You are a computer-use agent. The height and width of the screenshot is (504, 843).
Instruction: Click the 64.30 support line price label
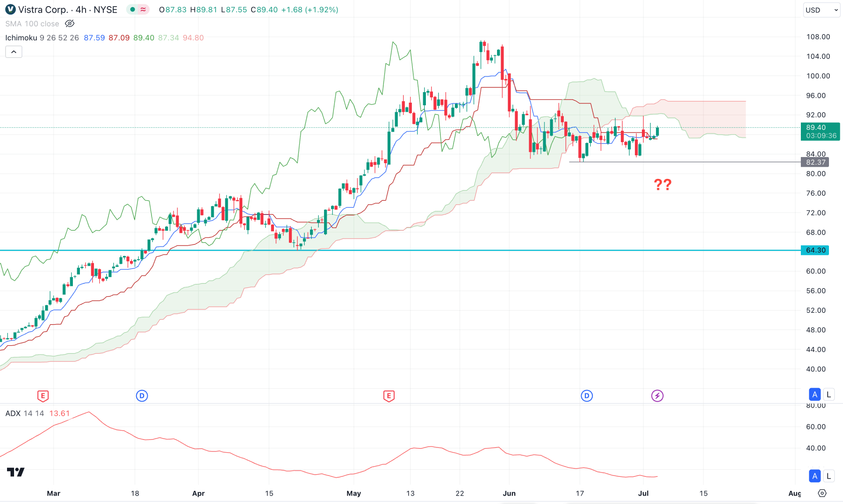coord(815,250)
